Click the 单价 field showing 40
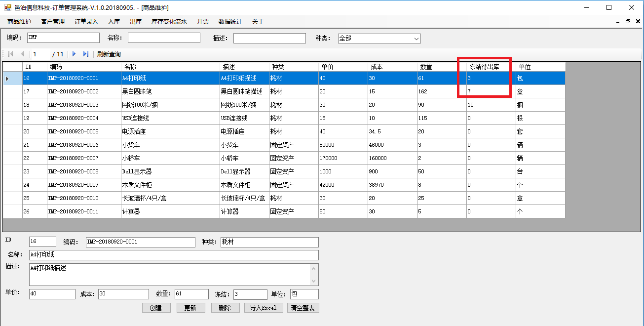Screen dimensions: 644x326 (x=52, y=294)
